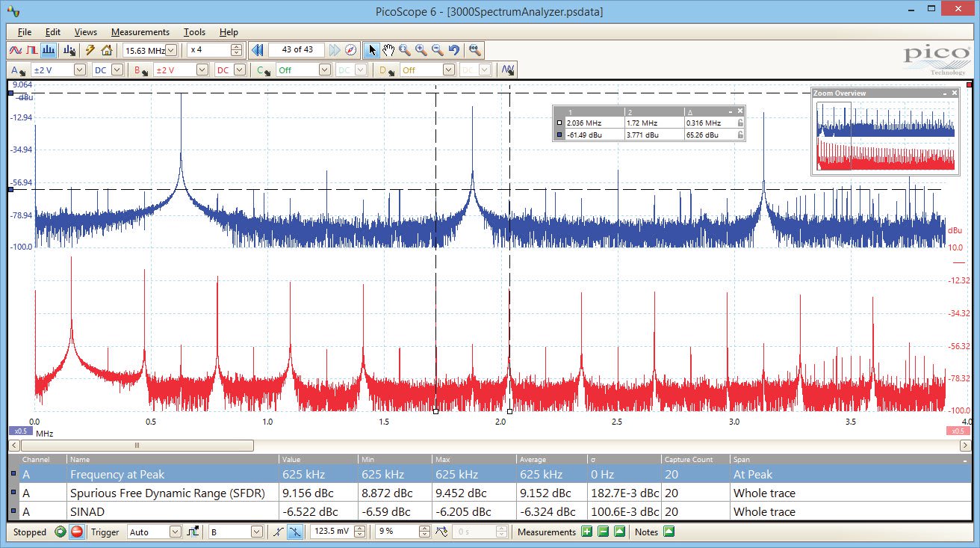Open the Channel A ±2 V range dropdown
The height and width of the screenshot is (548, 980).
80,70
